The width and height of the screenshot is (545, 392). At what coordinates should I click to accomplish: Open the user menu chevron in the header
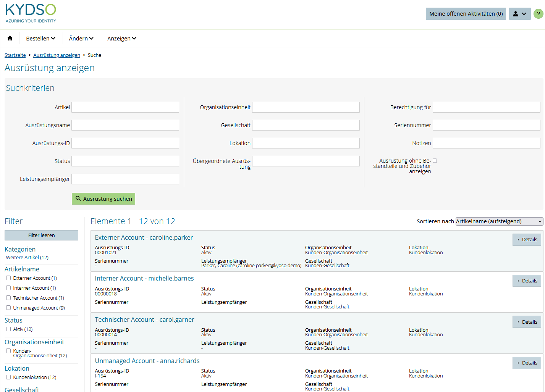524,13
